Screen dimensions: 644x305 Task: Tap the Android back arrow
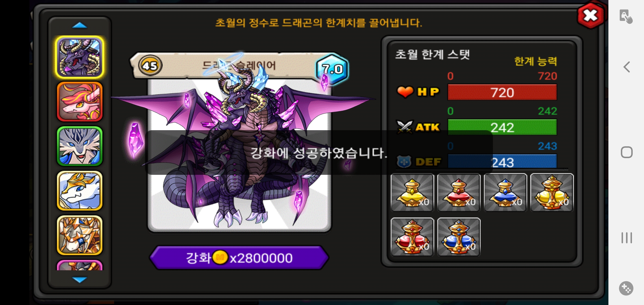pyautogui.click(x=626, y=67)
